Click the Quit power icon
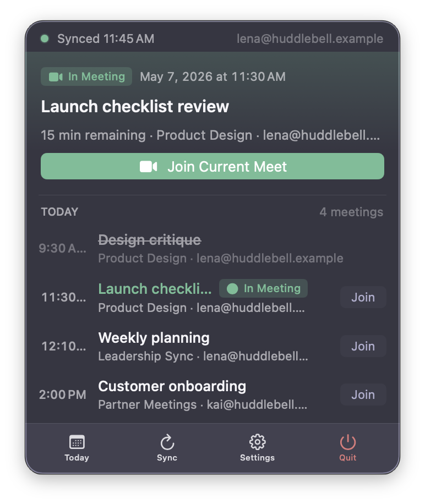The width and height of the screenshot is (425, 504). [348, 442]
